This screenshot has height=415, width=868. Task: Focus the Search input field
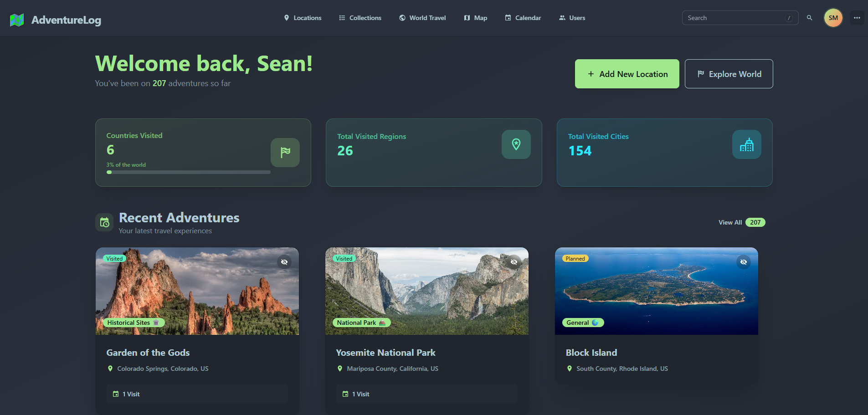[735, 18]
